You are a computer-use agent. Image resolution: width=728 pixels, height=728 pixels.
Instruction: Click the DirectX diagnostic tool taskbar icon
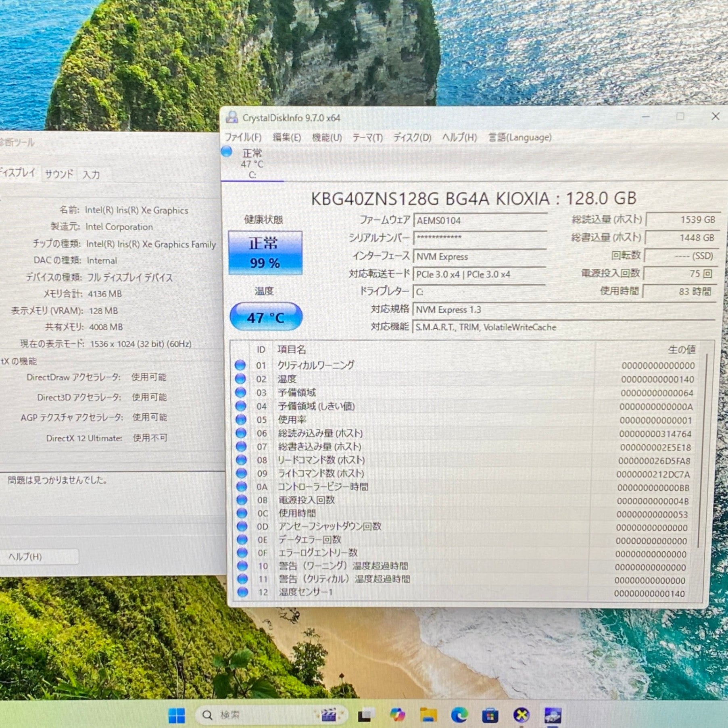click(x=521, y=715)
